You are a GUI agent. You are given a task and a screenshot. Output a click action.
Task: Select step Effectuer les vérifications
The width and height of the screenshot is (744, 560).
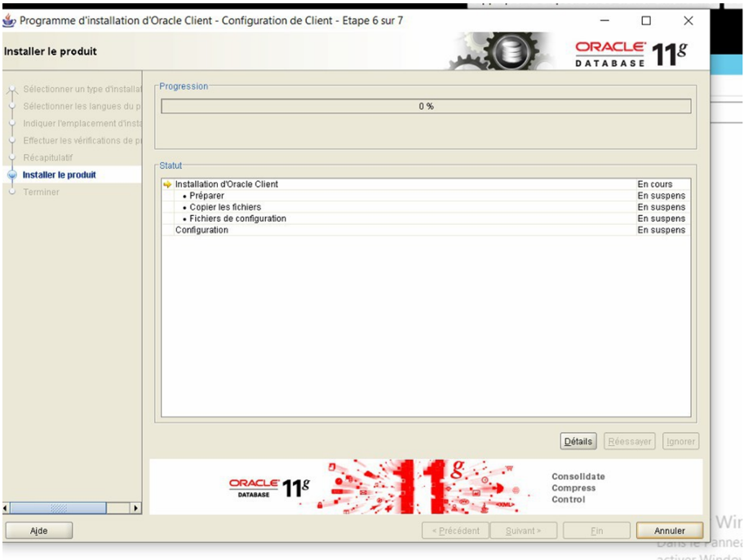pyautogui.click(x=82, y=140)
